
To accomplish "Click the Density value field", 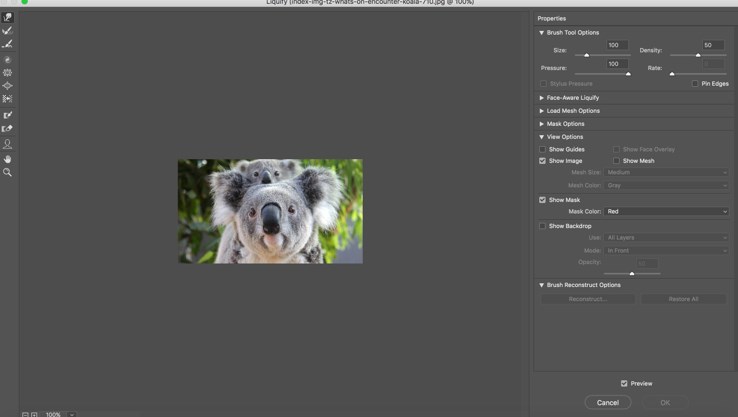I will (713, 45).
